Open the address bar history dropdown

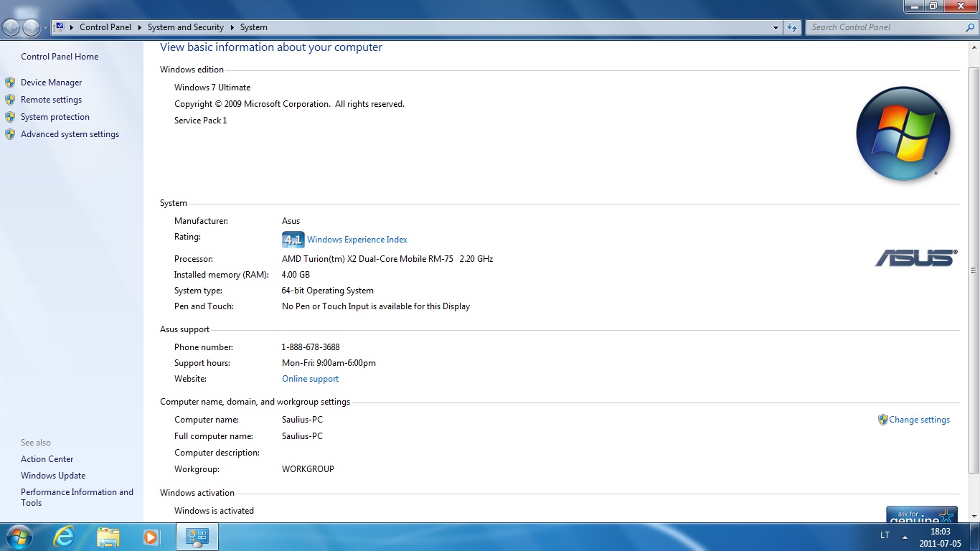776,27
